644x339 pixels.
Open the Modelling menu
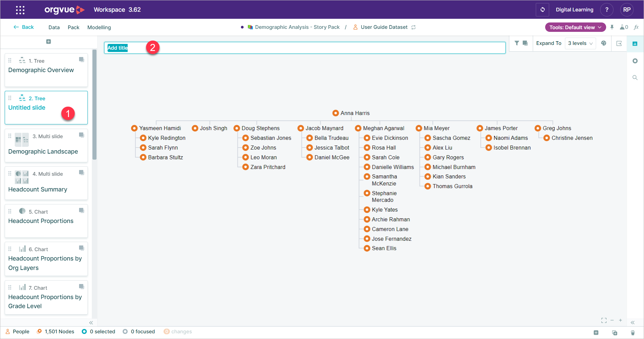(99, 27)
